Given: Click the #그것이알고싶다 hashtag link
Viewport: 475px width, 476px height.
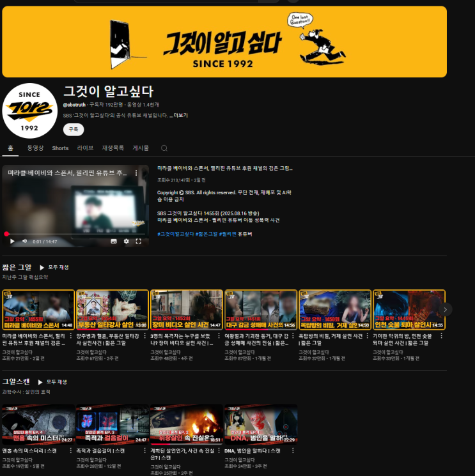Looking at the screenshot, I should pos(175,234).
